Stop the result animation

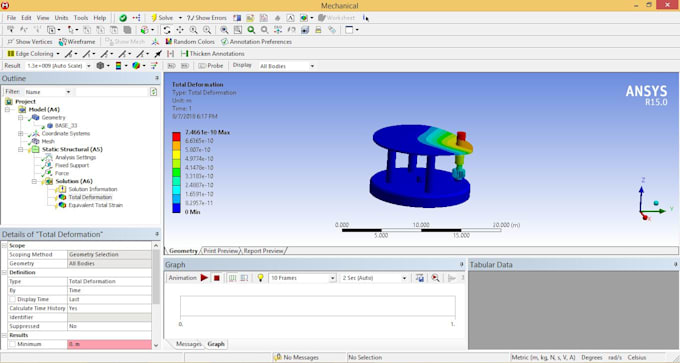[x=217, y=278]
